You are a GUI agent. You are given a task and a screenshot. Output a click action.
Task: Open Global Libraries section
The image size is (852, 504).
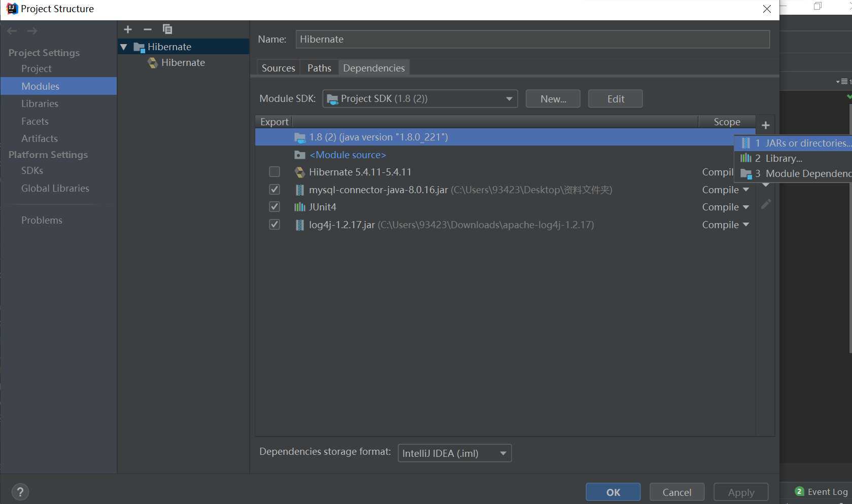coord(55,188)
